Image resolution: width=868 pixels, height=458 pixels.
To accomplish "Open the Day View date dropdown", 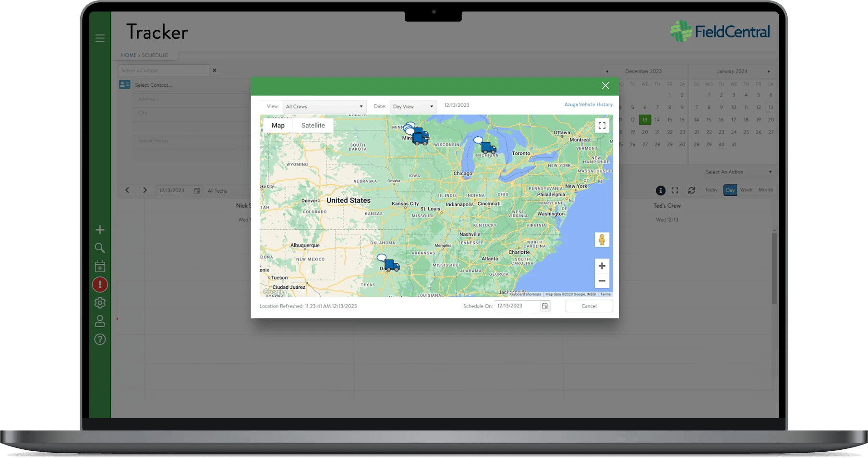I will pyautogui.click(x=412, y=106).
